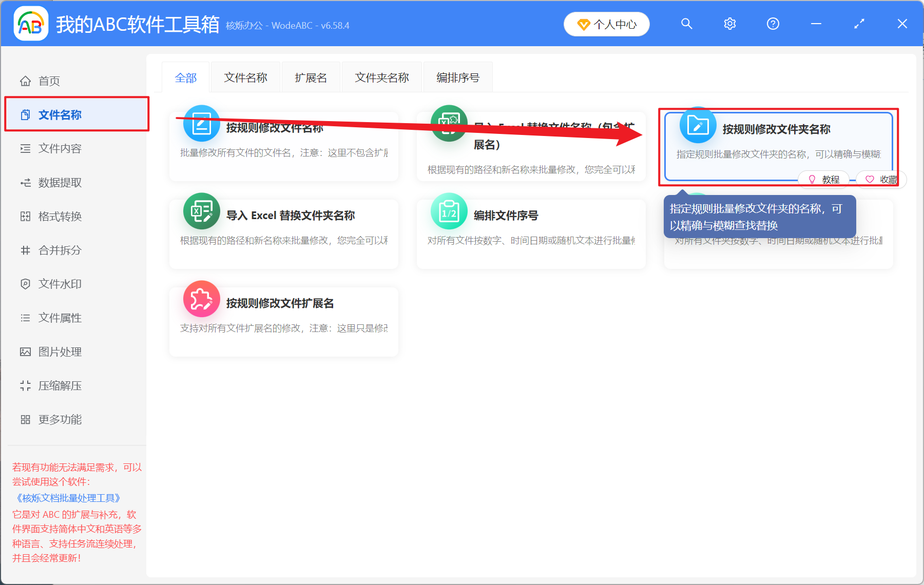Open the search function
924x585 pixels.
pos(686,24)
